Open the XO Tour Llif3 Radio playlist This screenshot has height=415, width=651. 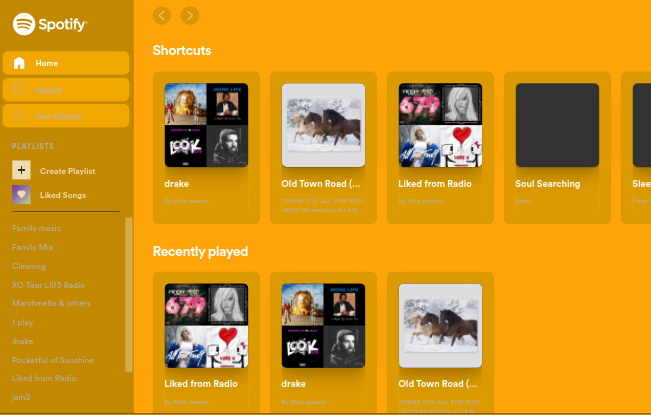tap(49, 285)
